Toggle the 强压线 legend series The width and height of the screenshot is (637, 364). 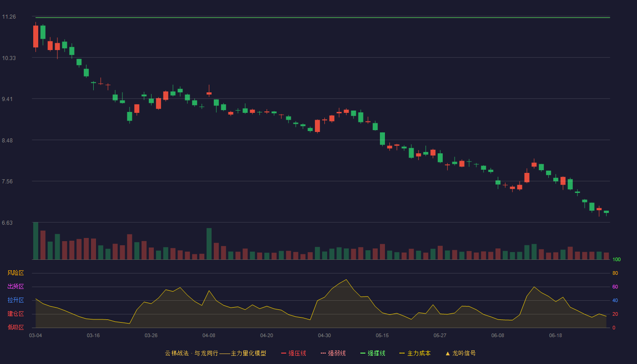293,353
